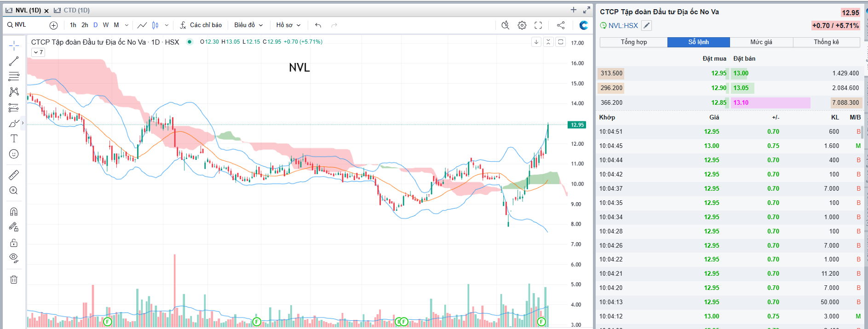Select the 1h timeframe

(x=73, y=25)
